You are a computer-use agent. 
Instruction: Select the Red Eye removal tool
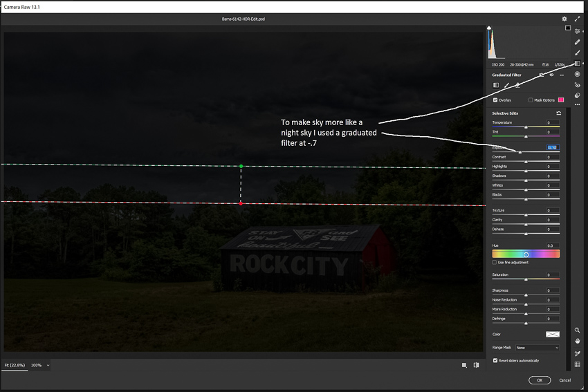[x=578, y=85]
